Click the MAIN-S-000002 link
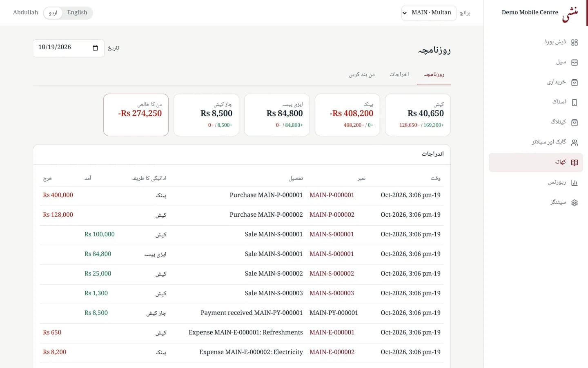 click(x=332, y=274)
